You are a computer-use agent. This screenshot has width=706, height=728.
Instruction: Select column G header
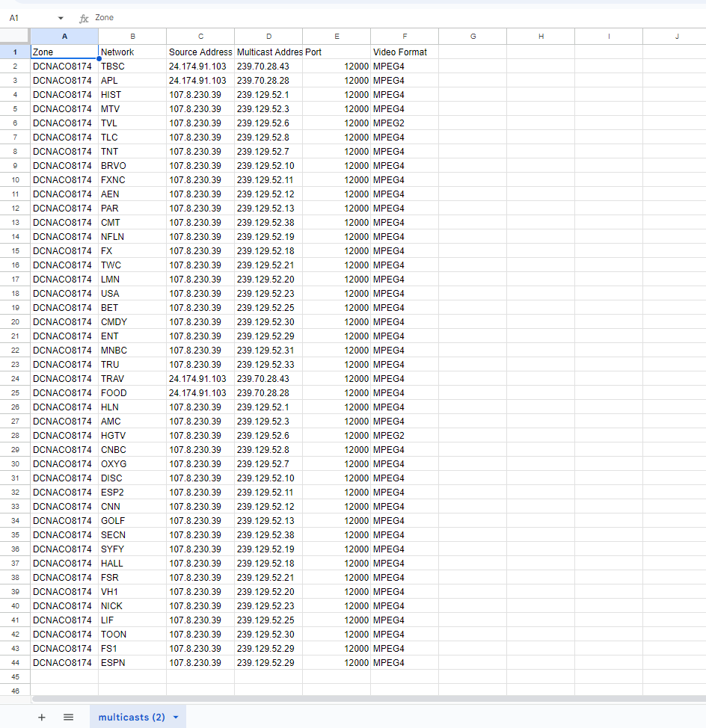click(473, 36)
